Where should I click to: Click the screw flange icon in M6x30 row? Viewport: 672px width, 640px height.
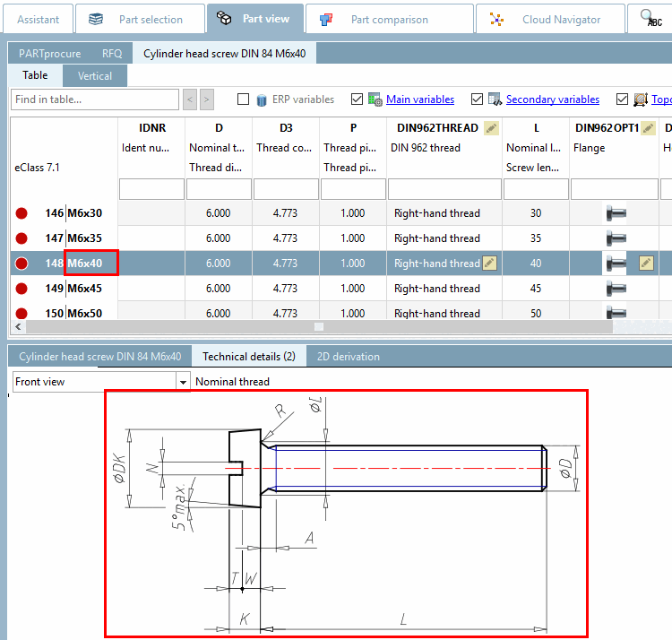[x=616, y=213]
